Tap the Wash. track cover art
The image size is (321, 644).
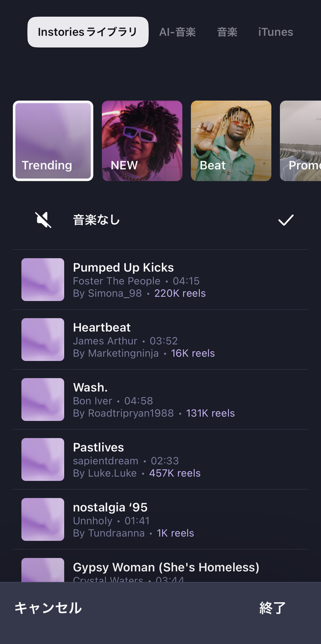(43, 399)
